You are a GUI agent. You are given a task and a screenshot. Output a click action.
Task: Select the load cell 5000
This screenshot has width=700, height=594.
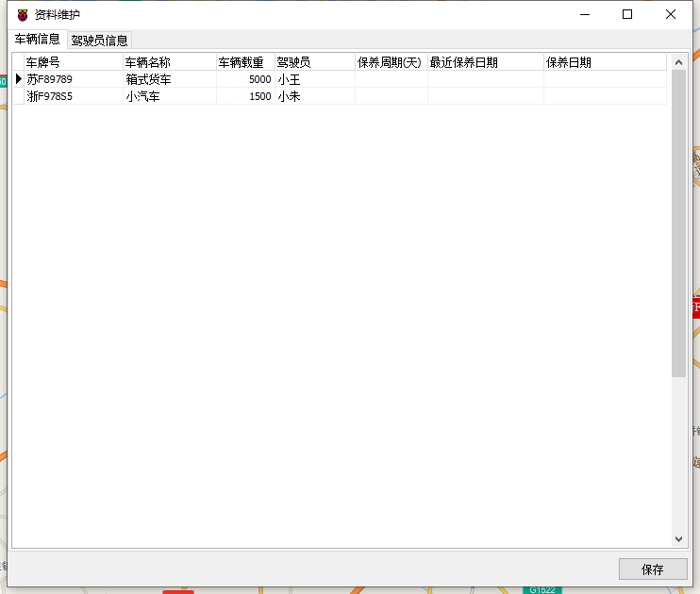tap(245, 79)
